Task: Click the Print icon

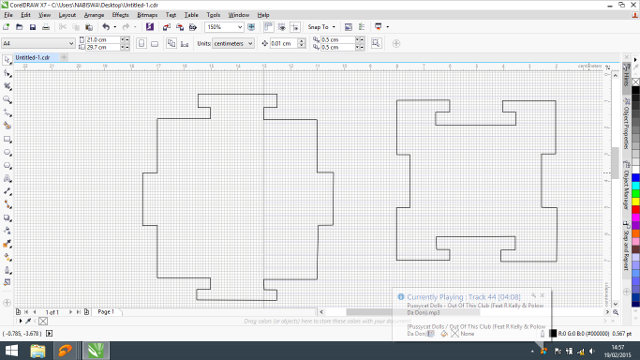Action: 46,27
